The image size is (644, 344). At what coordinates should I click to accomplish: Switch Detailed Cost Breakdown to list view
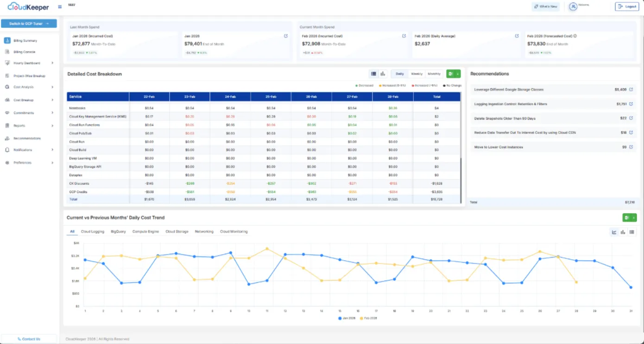[373, 74]
